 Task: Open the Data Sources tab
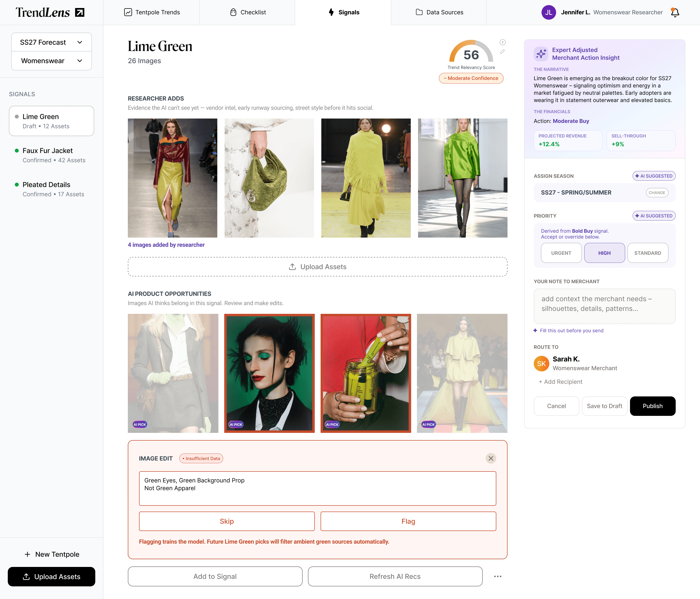[439, 12]
